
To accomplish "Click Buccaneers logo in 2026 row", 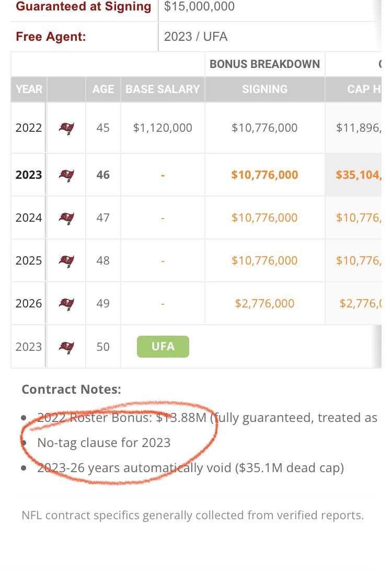I will pyautogui.click(x=66, y=303).
